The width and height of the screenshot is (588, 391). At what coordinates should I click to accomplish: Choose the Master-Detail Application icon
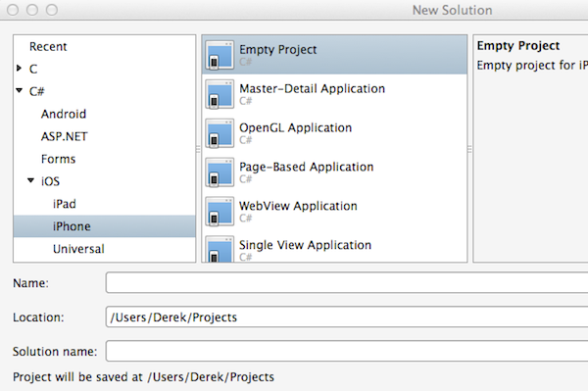click(x=220, y=94)
